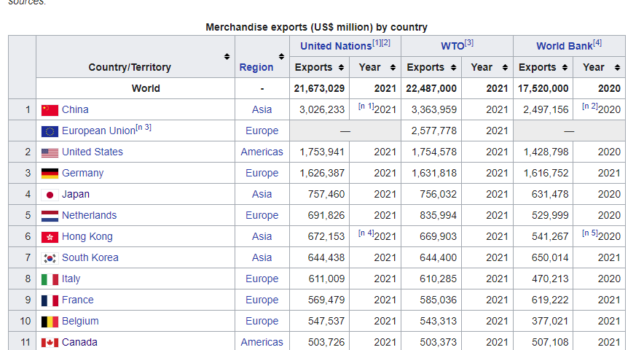The image size is (644, 350).
Task: Select Germany World Bank value 1,616,752
Action: (546, 173)
